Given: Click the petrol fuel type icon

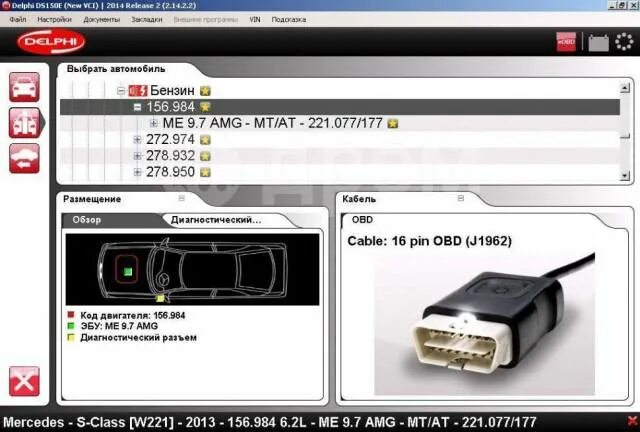Looking at the screenshot, I should click(138, 91).
